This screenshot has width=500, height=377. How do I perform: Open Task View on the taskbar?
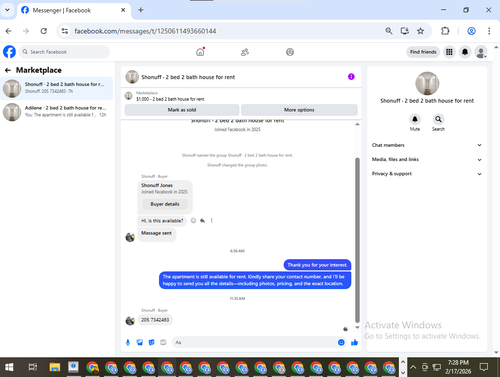(x=33, y=367)
